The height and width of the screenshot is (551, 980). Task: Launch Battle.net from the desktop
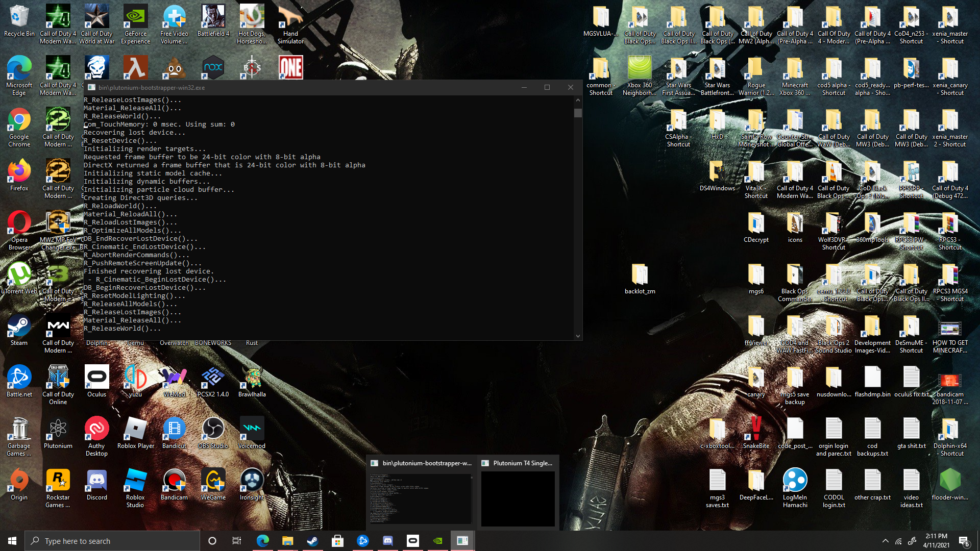coord(19,382)
